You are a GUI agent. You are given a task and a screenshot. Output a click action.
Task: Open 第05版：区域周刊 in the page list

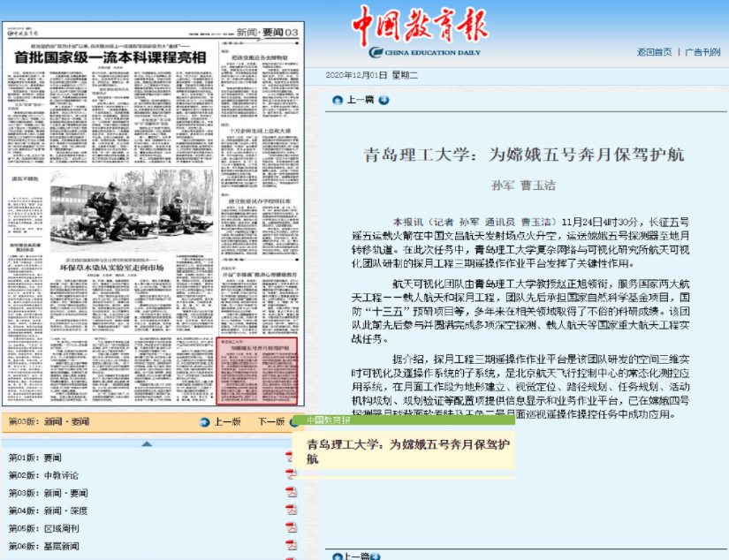coord(43,528)
